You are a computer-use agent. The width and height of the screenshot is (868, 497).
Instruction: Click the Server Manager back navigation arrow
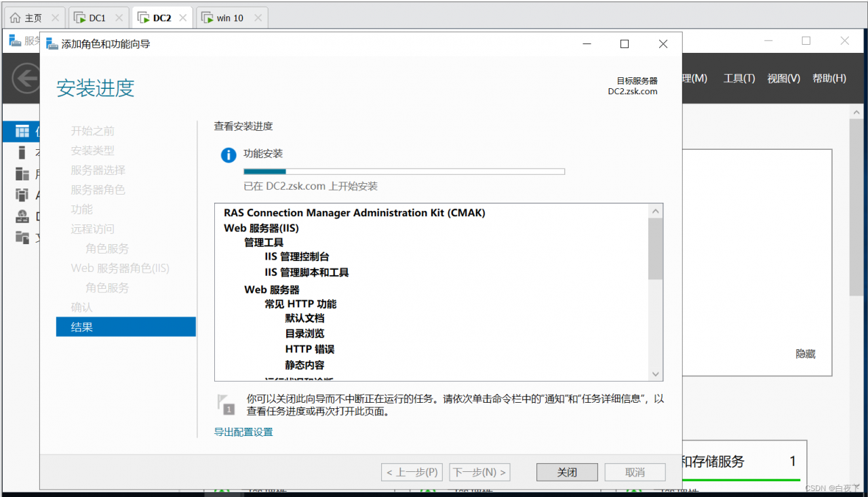coord(25,78)
